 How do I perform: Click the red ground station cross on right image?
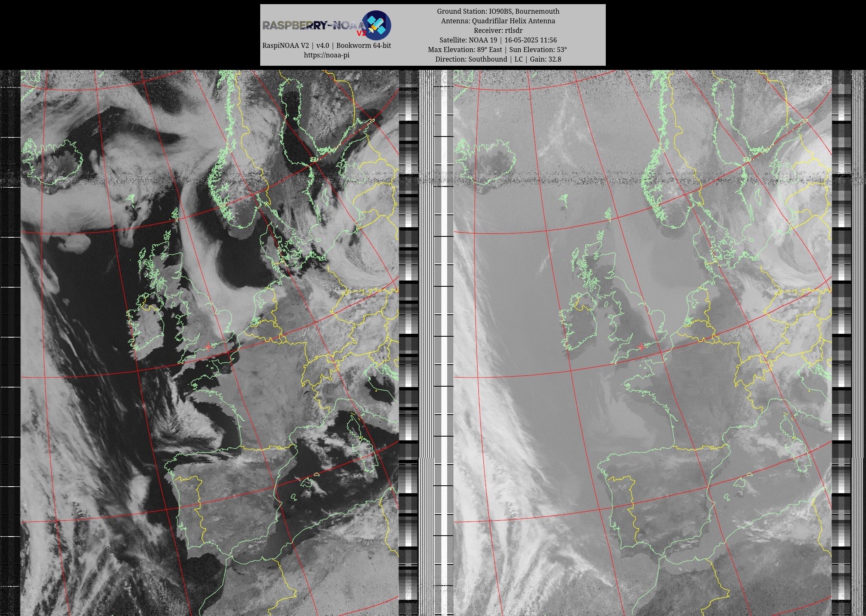point(641,346)
